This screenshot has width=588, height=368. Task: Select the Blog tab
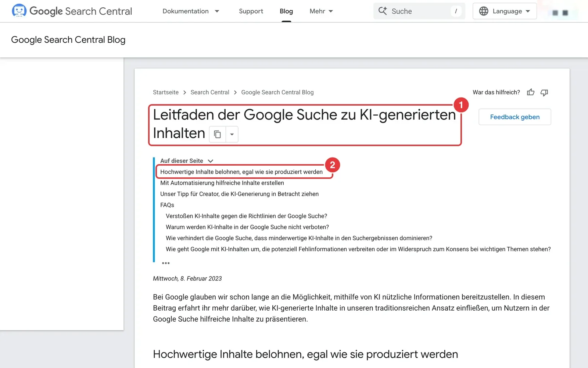(x=286, y=11)
